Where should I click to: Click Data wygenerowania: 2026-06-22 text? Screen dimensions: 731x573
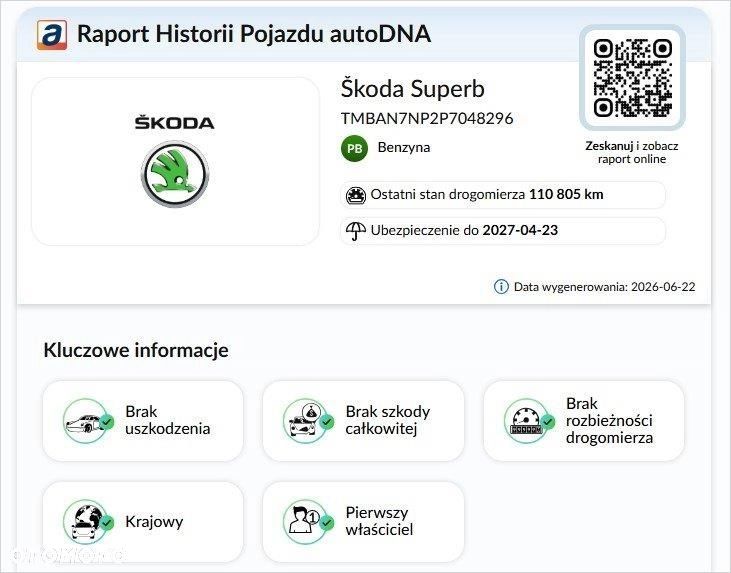pos(604,287)
